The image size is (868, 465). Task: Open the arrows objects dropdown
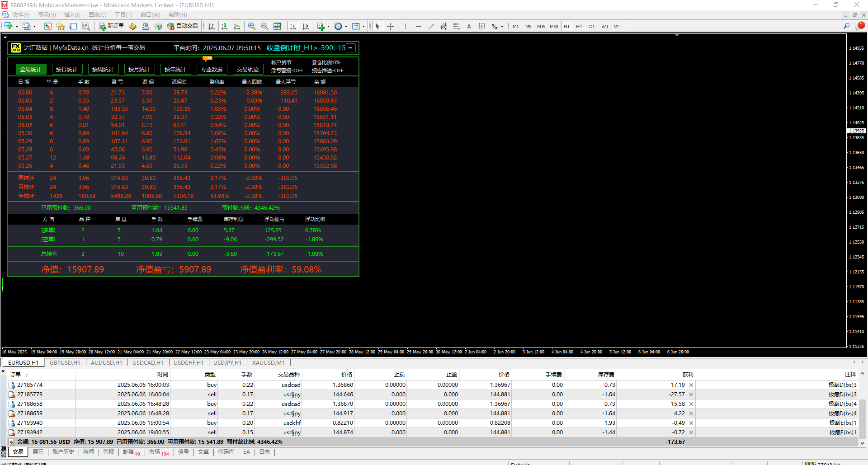coord(497,26)
